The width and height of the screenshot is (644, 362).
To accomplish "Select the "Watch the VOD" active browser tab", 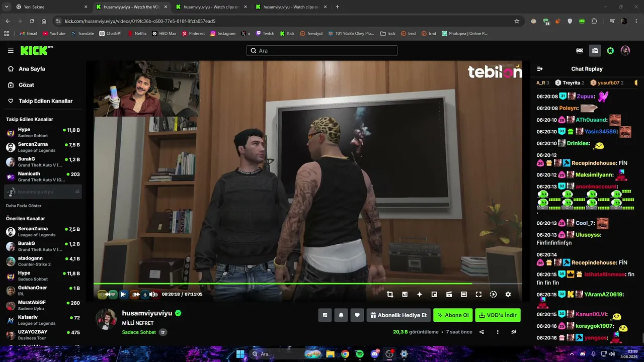I will click(x=132, y=7).
